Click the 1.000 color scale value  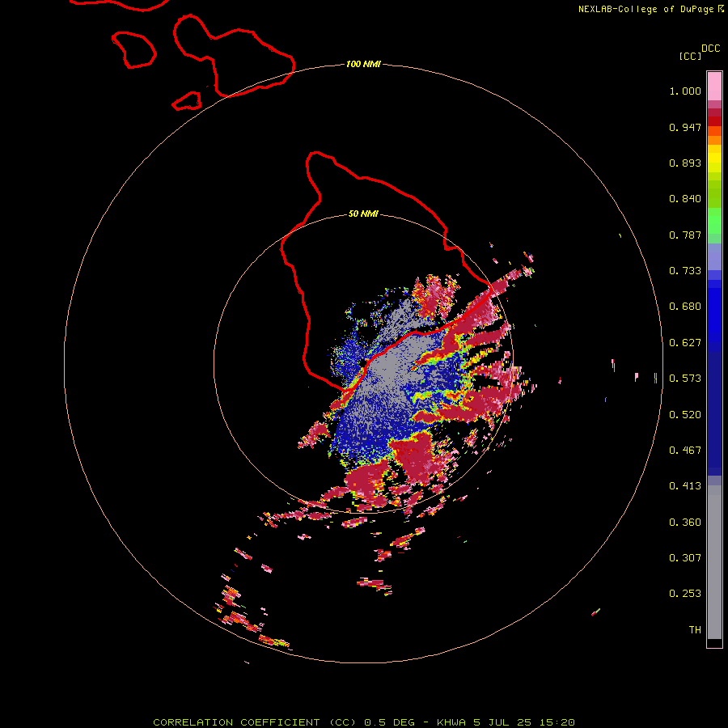(x=685, y=91)
